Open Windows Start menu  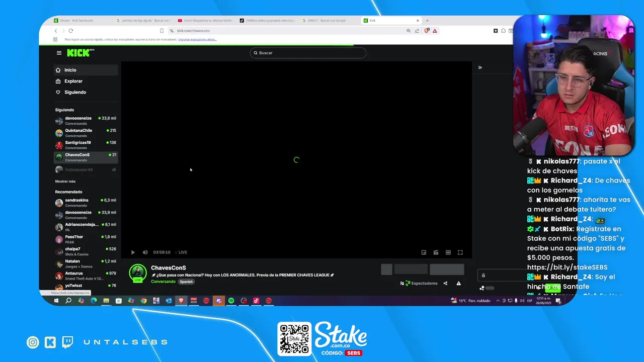pyautogui.click(x=56, y=301)
